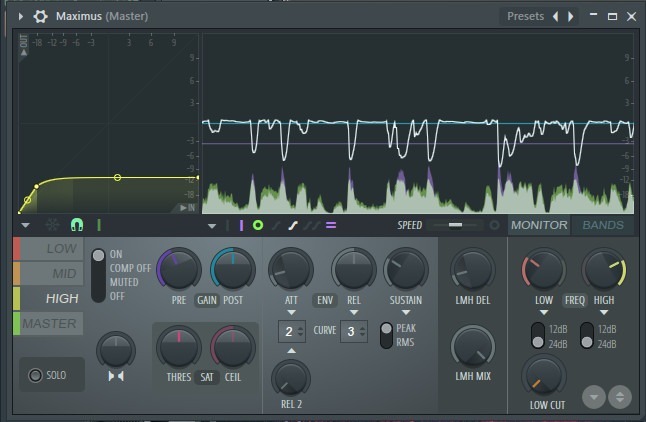Open the plugin options gear icon
Screen dimensions: 646x422
40,16
